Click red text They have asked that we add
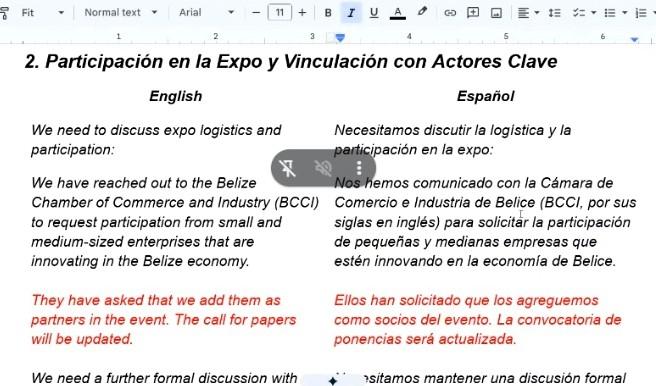 (163, 320)
